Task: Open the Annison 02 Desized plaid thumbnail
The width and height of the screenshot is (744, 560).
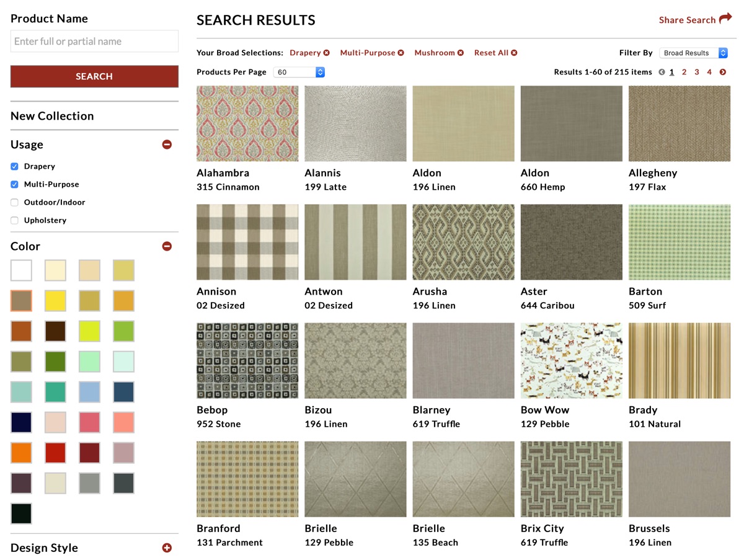Action: [x=247, y=242]
